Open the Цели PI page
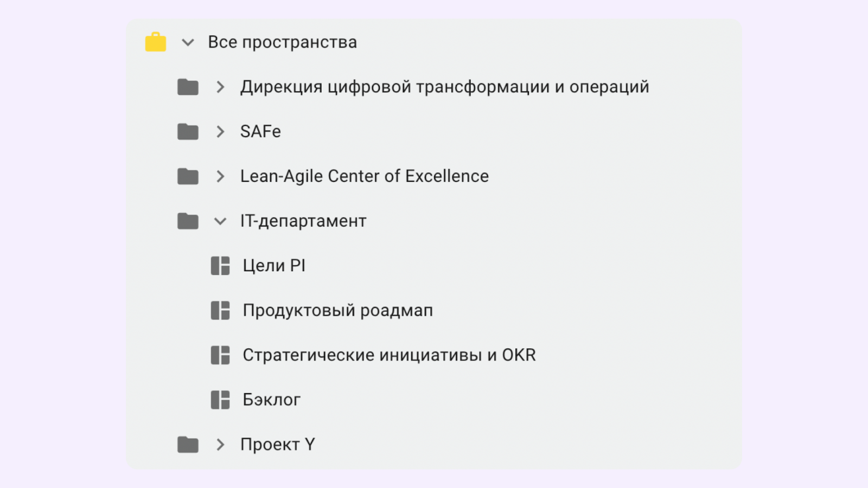 click(x=274, y=265)
